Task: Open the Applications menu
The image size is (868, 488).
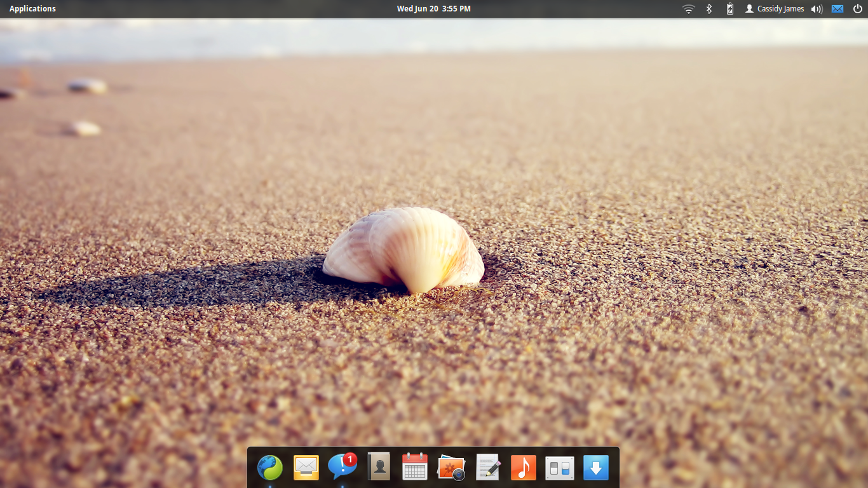Action: click(x=32, y=9)
